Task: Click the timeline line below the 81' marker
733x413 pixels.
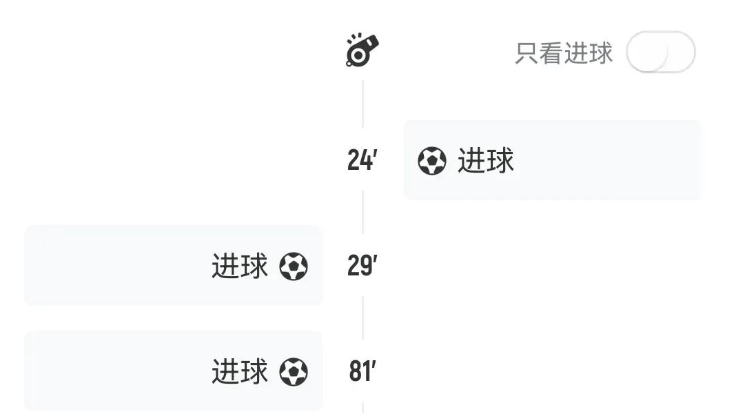Action: (363, 407)
